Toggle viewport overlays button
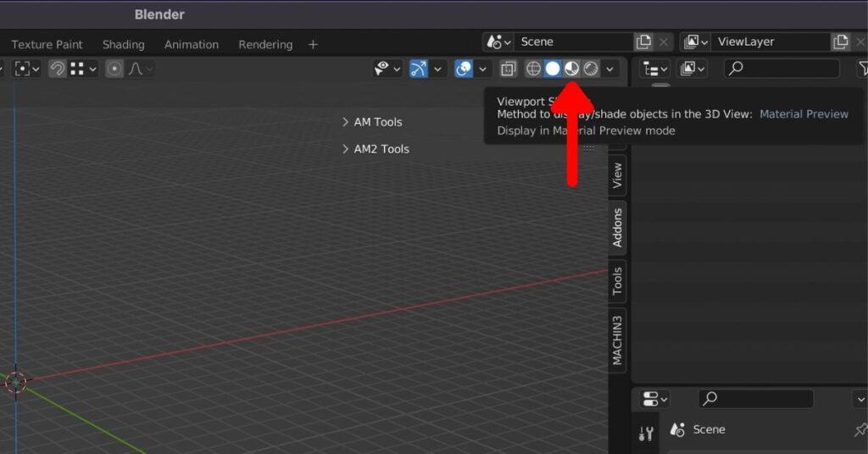The height and width of the screenshot is (454, 868). tap(464, 69)
